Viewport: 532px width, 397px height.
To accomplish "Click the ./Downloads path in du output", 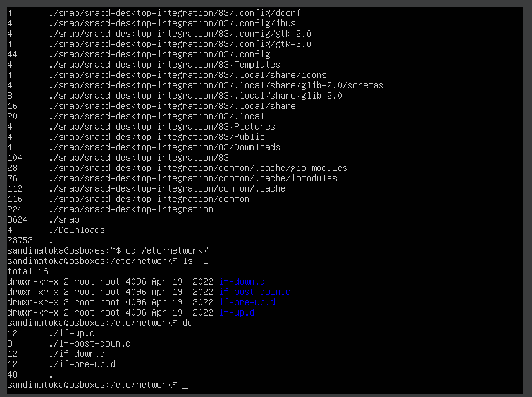I will pos(77,230).
